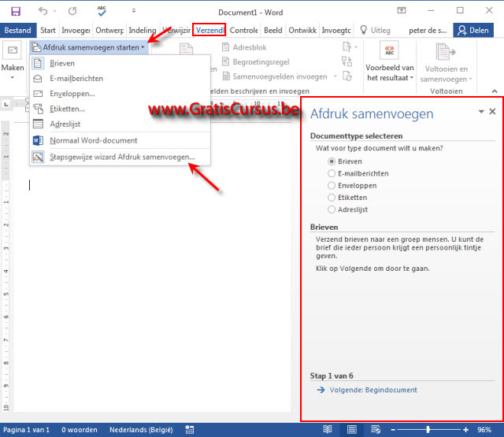Screen dimensions: 504x437
Task: Click Voorbeeld van het resultaat icon
Action: (389, 50)
